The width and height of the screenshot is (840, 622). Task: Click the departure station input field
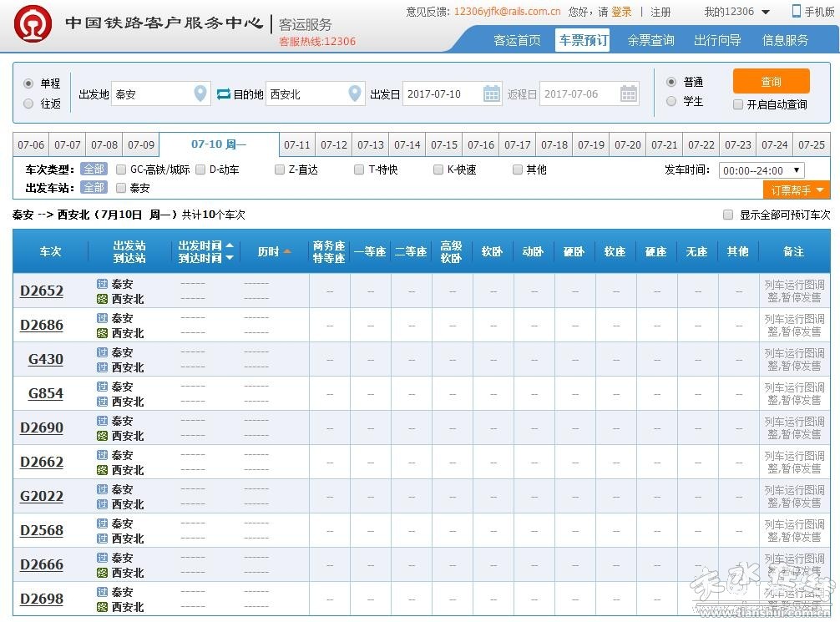click(150, 94)
